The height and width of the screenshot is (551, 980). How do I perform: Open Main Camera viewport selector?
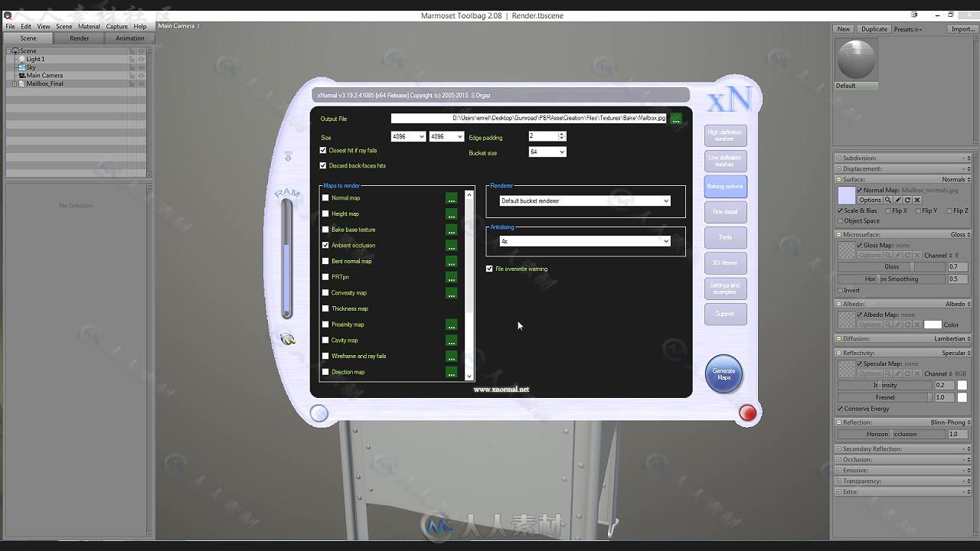pyautogui.click(x=178, y=26)
